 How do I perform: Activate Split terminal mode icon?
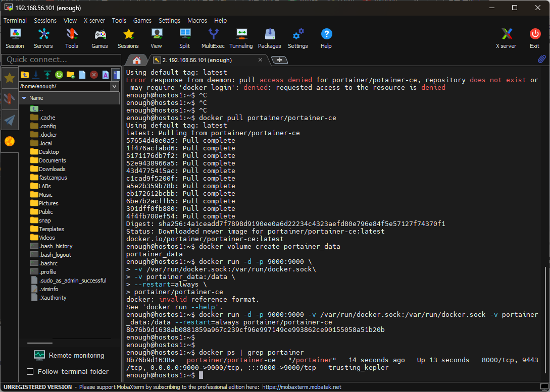[184, 38]
